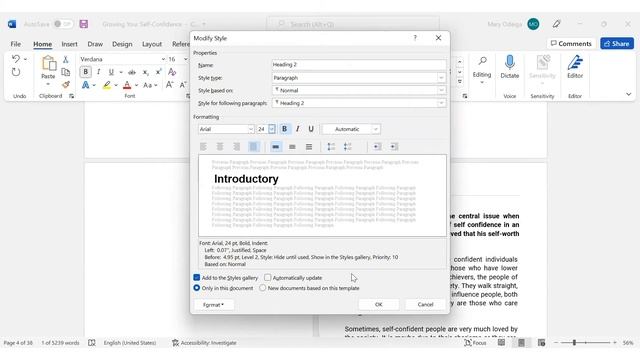Click the Paste clipboard icon
This screenshot has height=360, width=640.
tap(48, 64)
